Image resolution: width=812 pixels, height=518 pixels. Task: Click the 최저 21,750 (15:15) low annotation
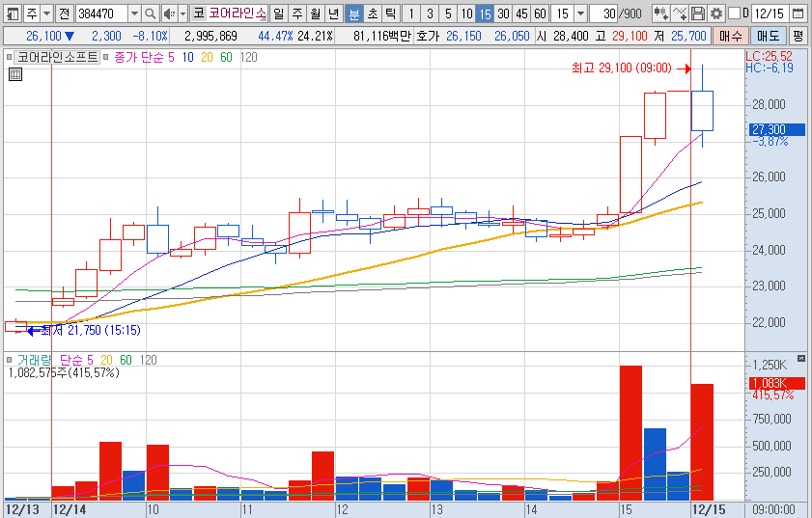[90, 330]
